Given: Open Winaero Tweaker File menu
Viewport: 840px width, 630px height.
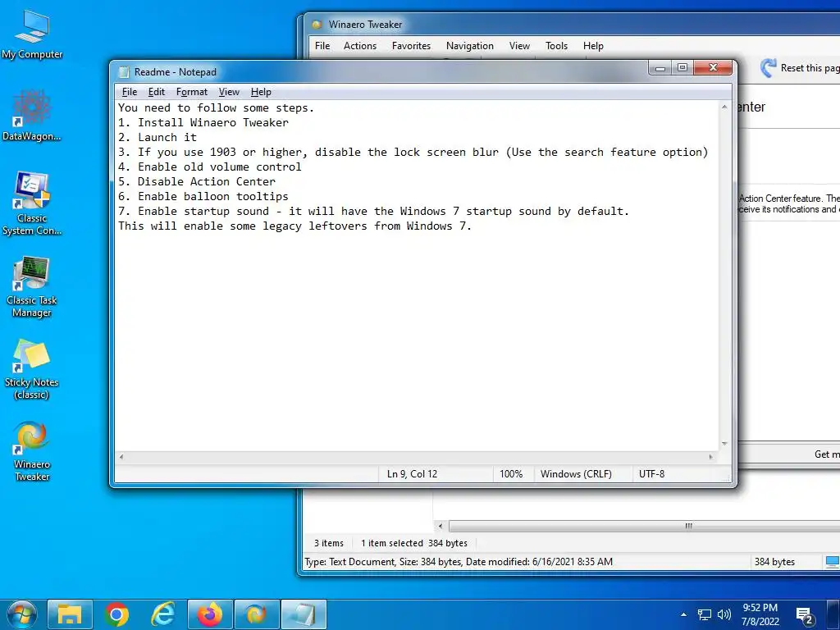Looking at the screenshot, I should click(x=322, y=46).
